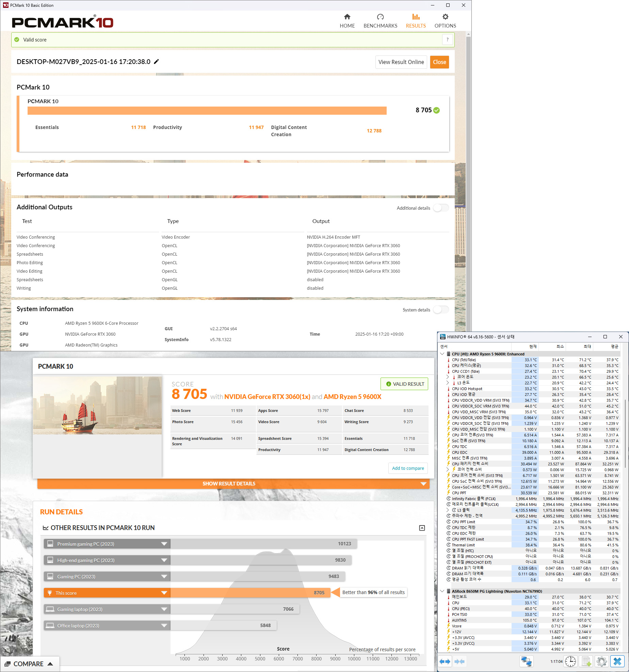Click the Essentials score 11 718
The width and height of the screenshot is (629, 672).
138,127
